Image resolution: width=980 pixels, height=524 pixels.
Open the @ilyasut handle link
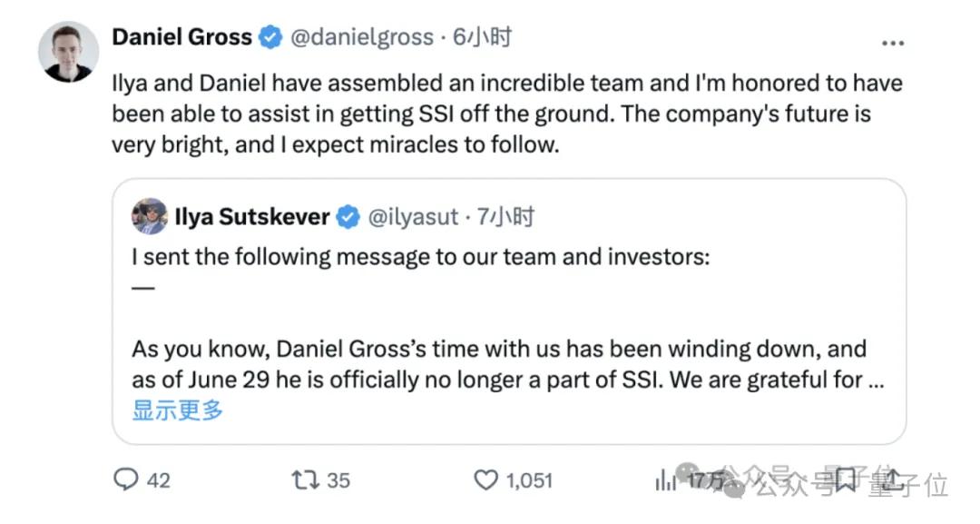point(413,217)
